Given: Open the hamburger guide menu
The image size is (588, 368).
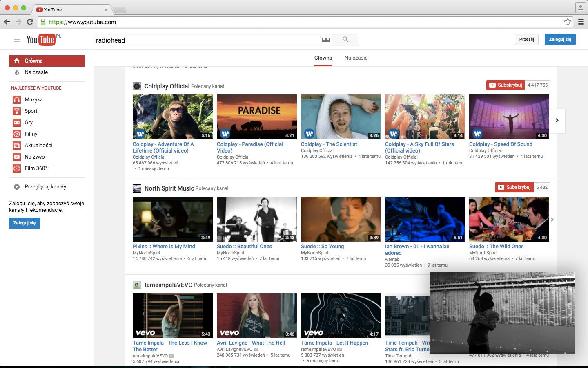Looking at the screenshot, I should tap(17, 40).
